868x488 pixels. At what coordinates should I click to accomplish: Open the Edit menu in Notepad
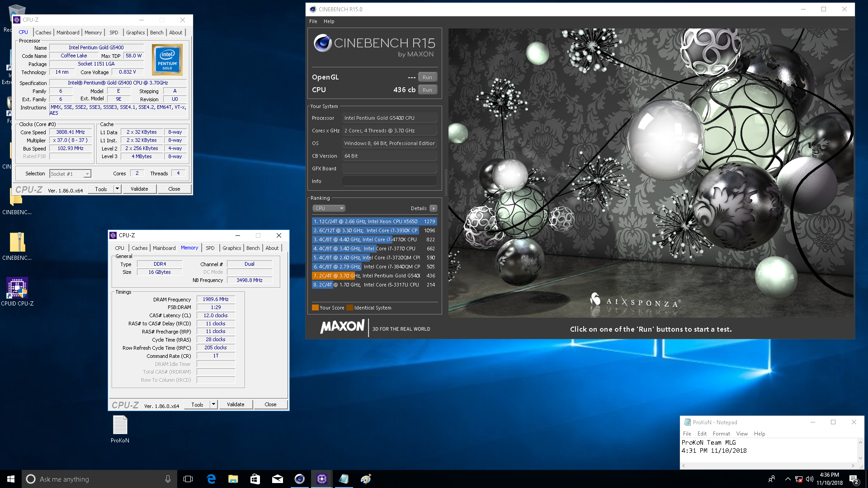tap(702, 434)
